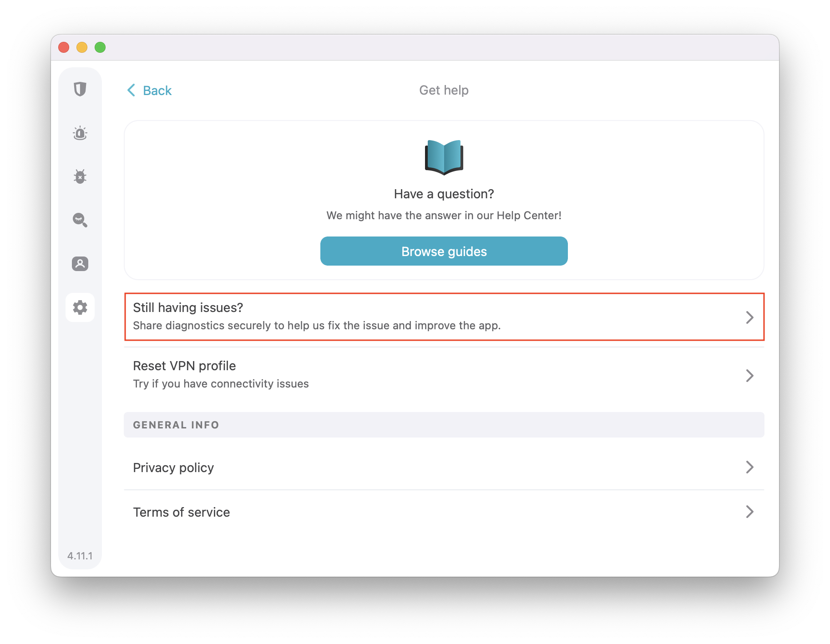Open the Search magnifier icon in sidebar
830x644 pixels.
80,220
